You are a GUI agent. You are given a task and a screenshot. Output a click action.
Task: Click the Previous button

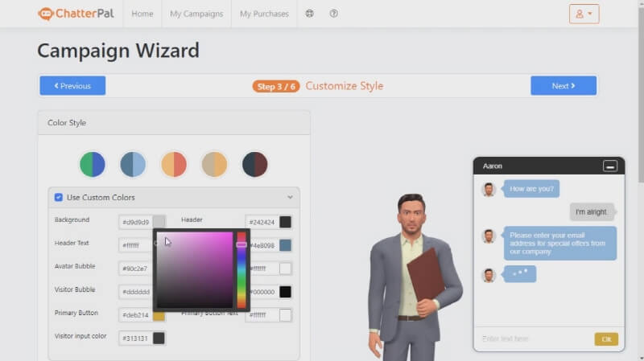(x=72, y=86)
